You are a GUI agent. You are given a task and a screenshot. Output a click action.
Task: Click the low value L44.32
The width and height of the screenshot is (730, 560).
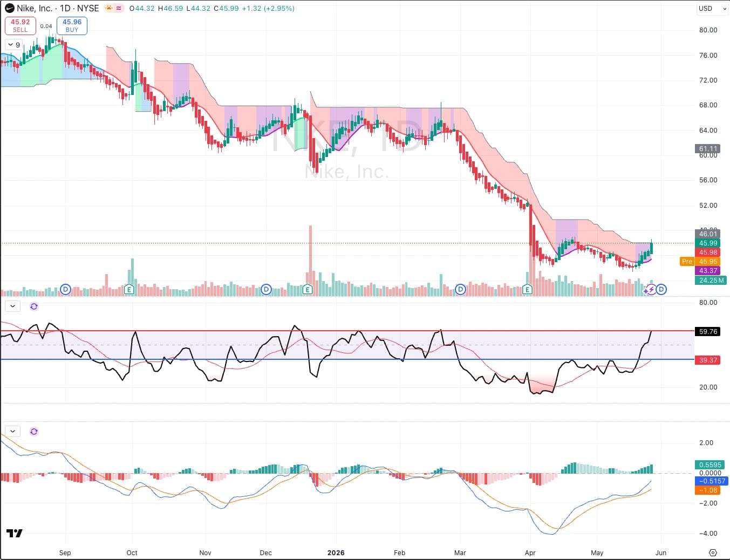tap(199, 9)
